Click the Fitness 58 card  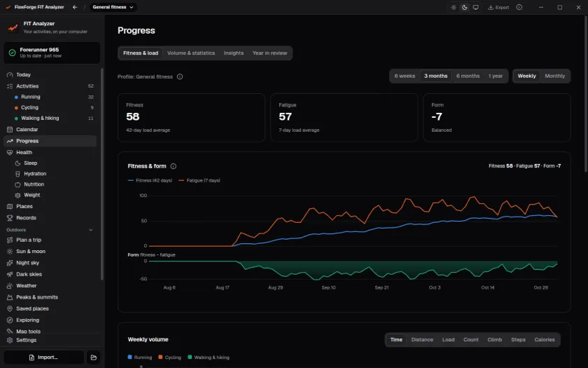tap(191, 118)
